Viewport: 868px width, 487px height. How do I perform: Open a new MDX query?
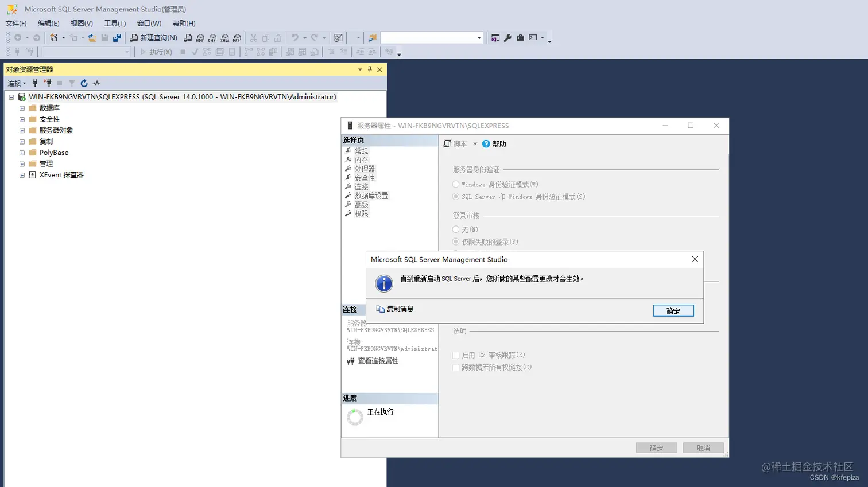coord(200,38)
